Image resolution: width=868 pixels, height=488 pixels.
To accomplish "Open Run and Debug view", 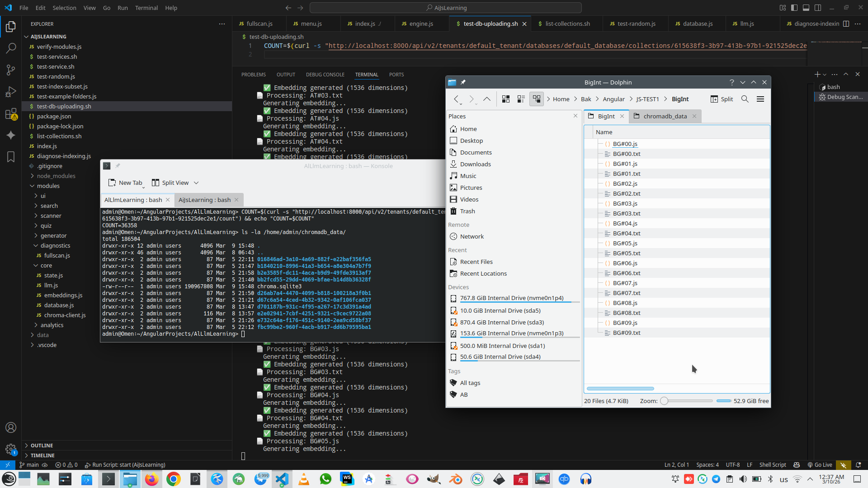I will [x=11, y=92].
